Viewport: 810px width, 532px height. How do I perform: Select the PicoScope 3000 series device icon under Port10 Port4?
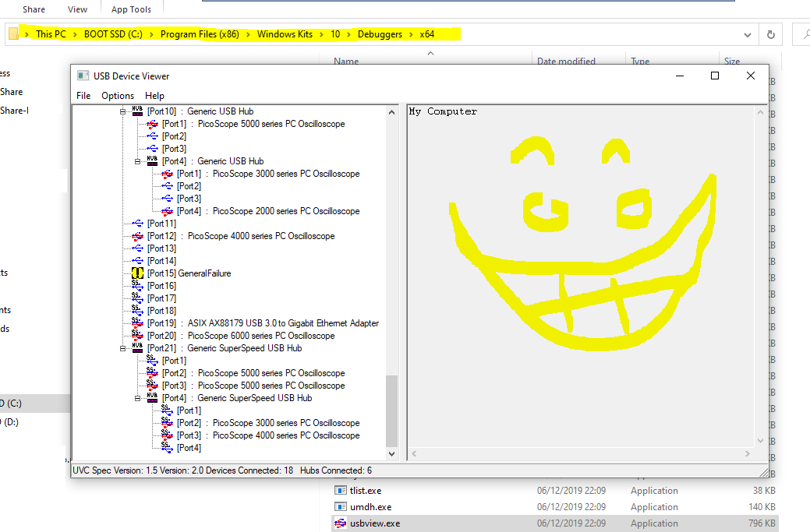pos(167,174)
